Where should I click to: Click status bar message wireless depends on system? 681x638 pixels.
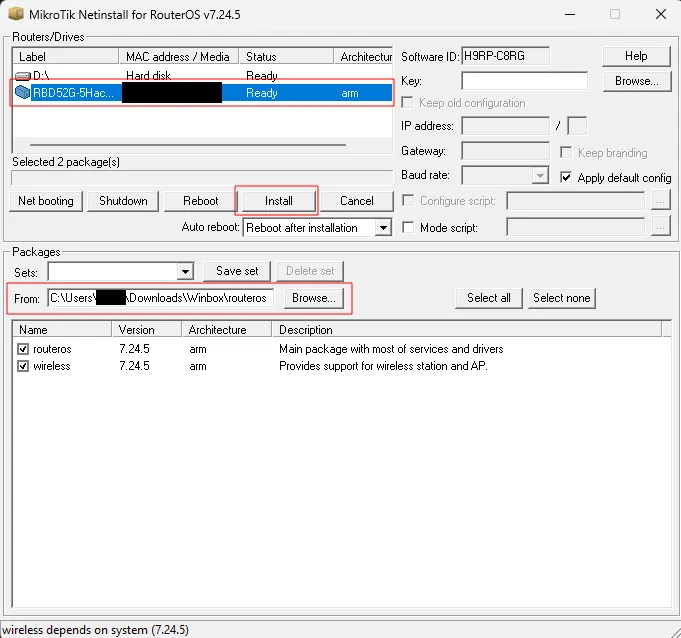click(95, 630)
